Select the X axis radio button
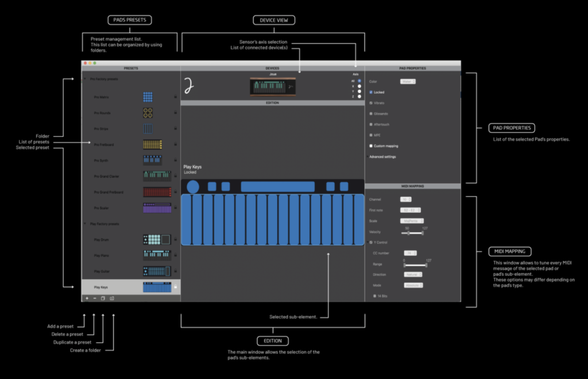588x379 pixels. 359,86
